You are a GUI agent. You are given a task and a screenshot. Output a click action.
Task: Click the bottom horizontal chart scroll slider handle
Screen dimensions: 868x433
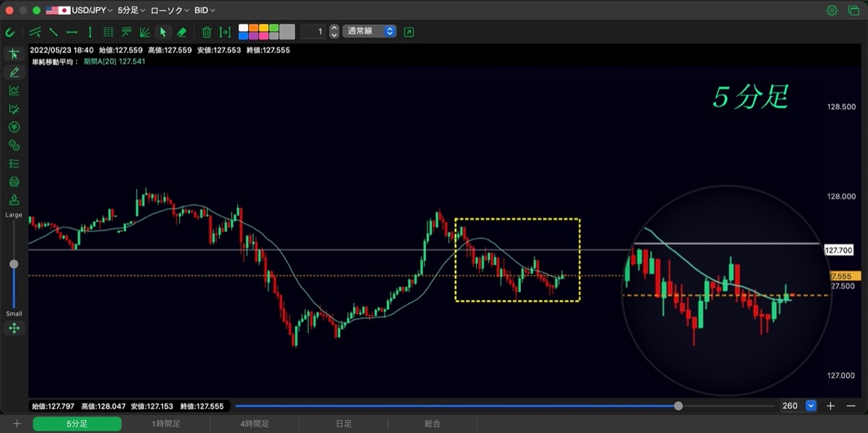pyautogui.click(x=678, y=406)
